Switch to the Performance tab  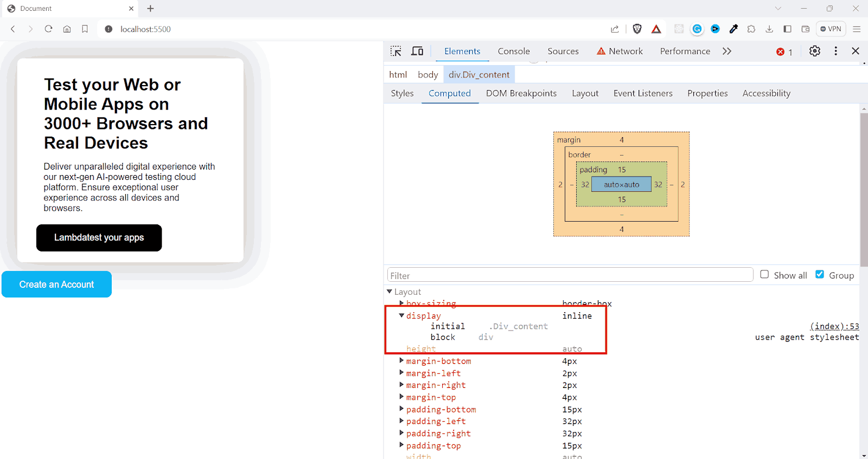[685, 51]
